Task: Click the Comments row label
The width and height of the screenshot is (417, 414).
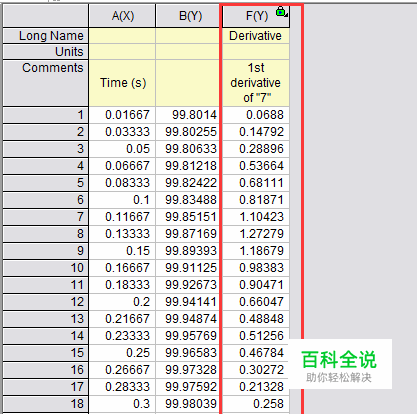Action: pos(46,83)
